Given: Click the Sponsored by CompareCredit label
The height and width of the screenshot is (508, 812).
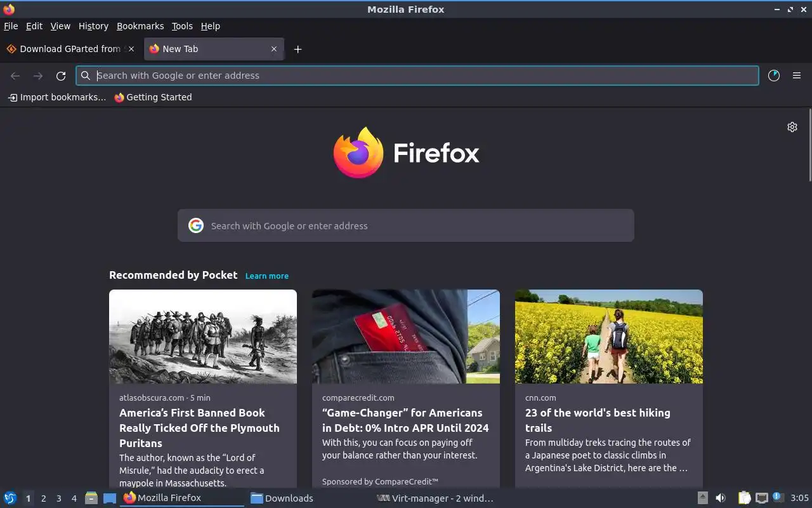Looking at the screenshot, I should pos(380,482).
